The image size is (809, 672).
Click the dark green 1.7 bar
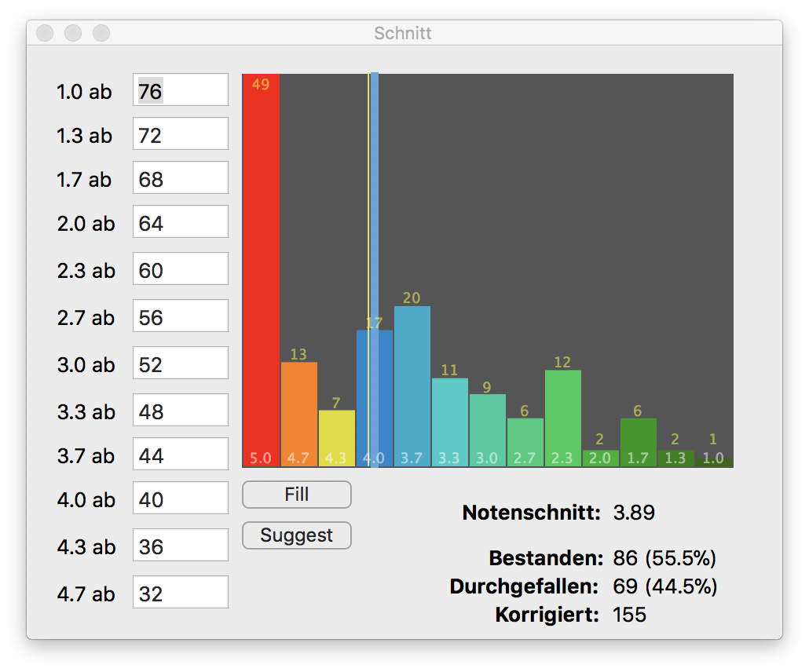[x=639, y=443]
